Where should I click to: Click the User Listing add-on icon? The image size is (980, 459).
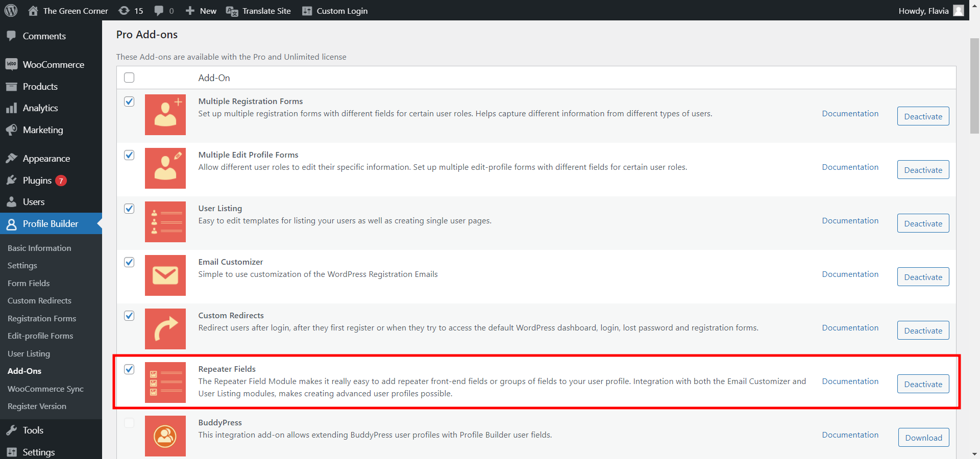click(x=165, y=222)
